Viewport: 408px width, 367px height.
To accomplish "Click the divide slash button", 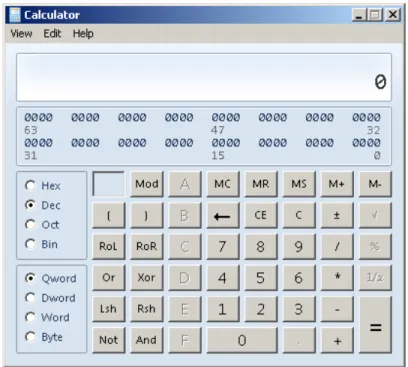I will 337,247.
